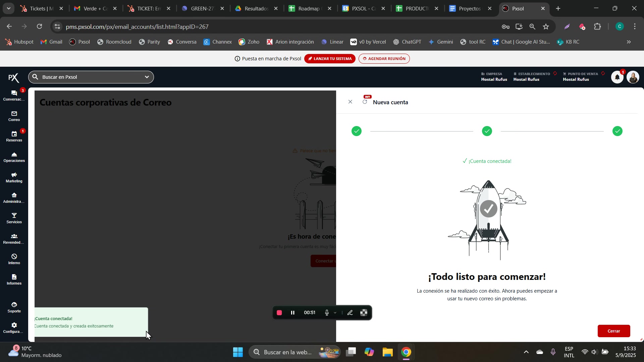
Task: Click the Lanzar tu sistema button
Action: (x=329, y=59)
